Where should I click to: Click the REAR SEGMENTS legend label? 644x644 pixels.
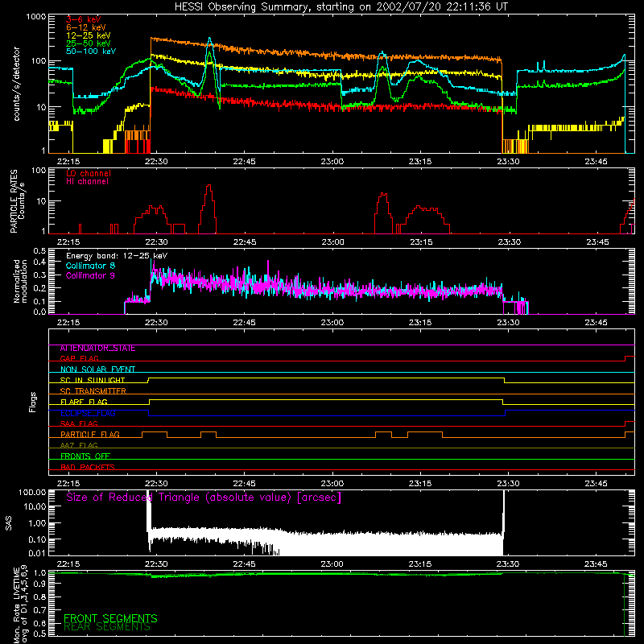(x=107, y=627)
